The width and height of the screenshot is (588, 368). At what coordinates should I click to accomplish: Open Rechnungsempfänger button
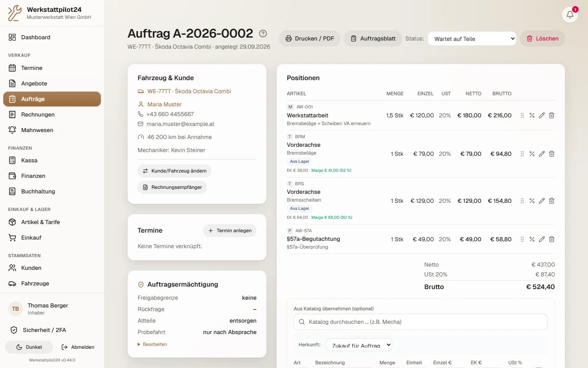[x=172, y=187]
